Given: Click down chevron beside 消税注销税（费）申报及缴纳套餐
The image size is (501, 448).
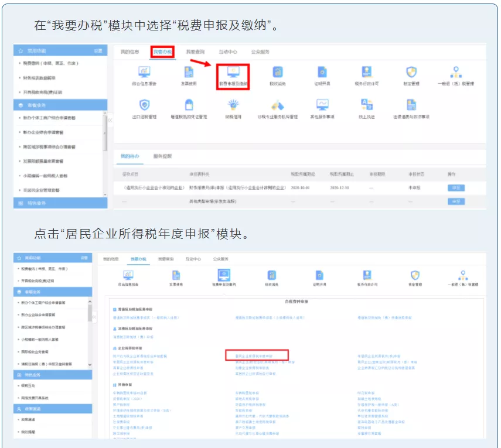Looking at the screenshot, I should click(x=90, y=364).
